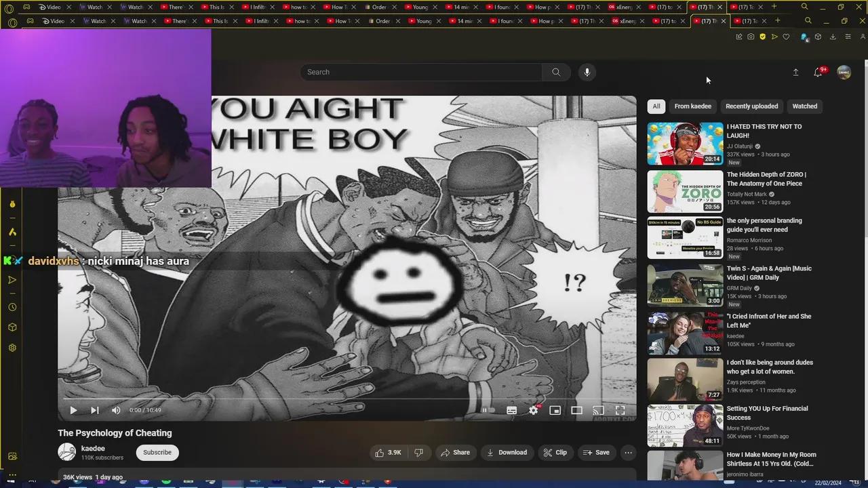Open the browser sidebar settings gear
Screen dimensions: 868x488
coord(12,348)
